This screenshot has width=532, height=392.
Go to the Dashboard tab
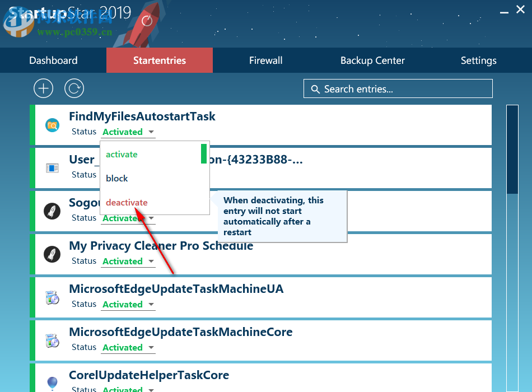click(53, 60)
